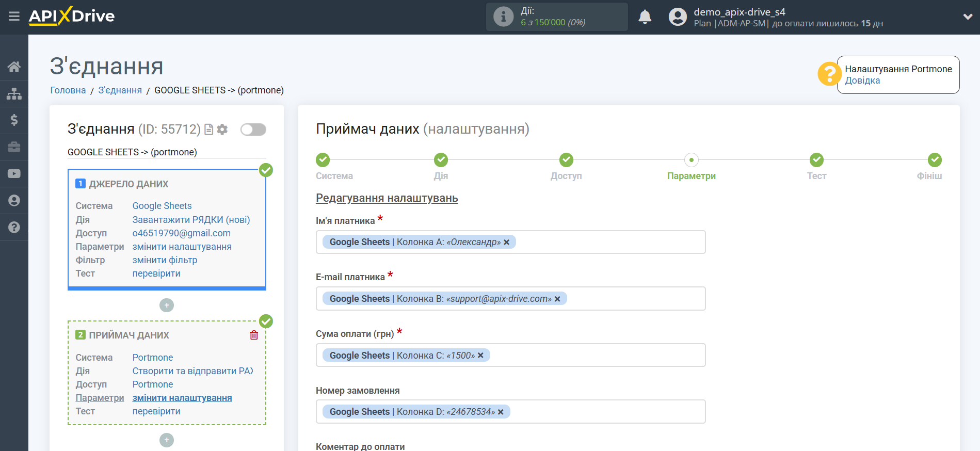Click the notifications bell icon

(x=645, y=17)
